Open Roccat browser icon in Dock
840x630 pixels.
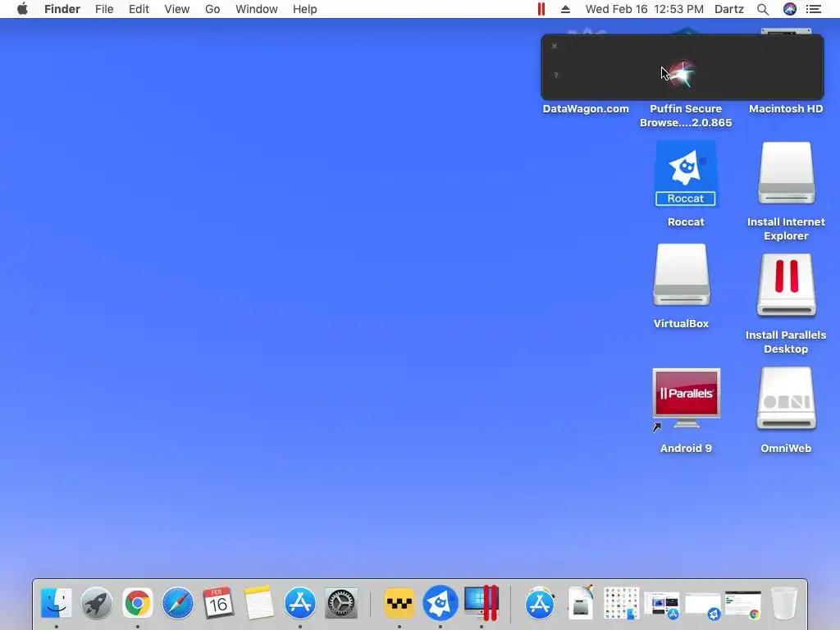point(441,603)
